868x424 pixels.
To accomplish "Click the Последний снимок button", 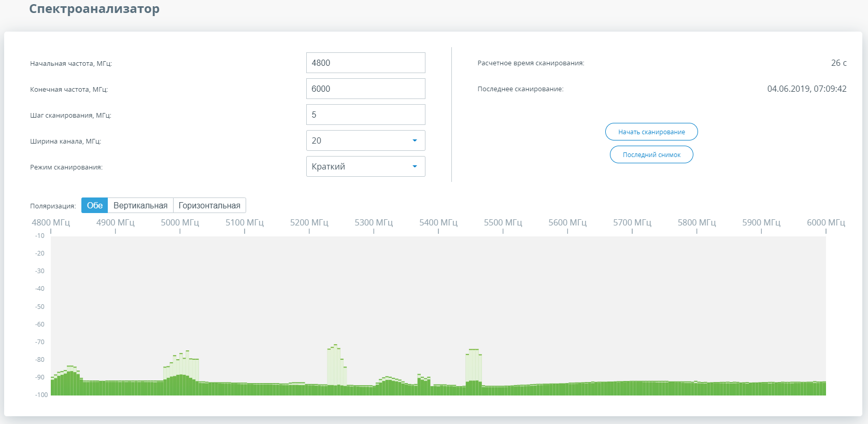I will [651, 154].
